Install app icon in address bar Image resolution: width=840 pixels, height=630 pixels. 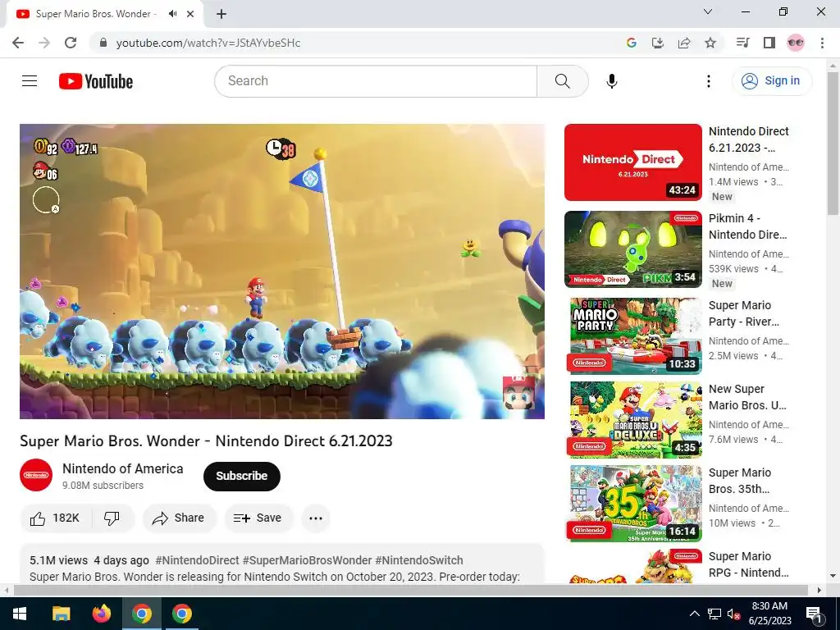pos(658,43)
